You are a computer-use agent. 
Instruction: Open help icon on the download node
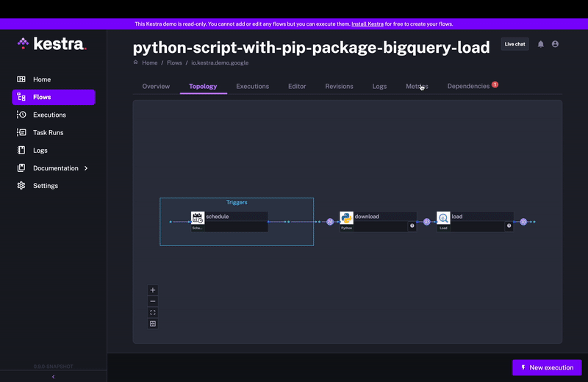pyautogui.click(x=412, y=226)
